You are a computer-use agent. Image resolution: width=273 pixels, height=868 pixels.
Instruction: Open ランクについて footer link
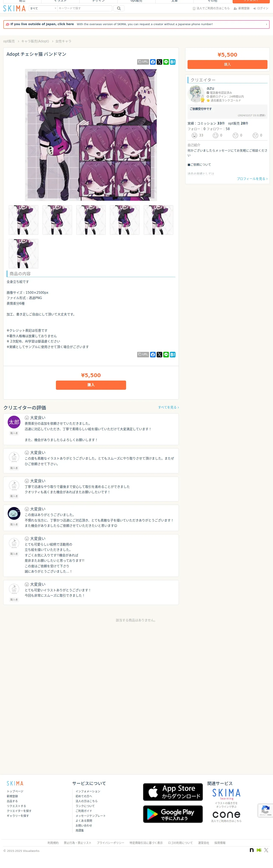click(x=85, y=806)
